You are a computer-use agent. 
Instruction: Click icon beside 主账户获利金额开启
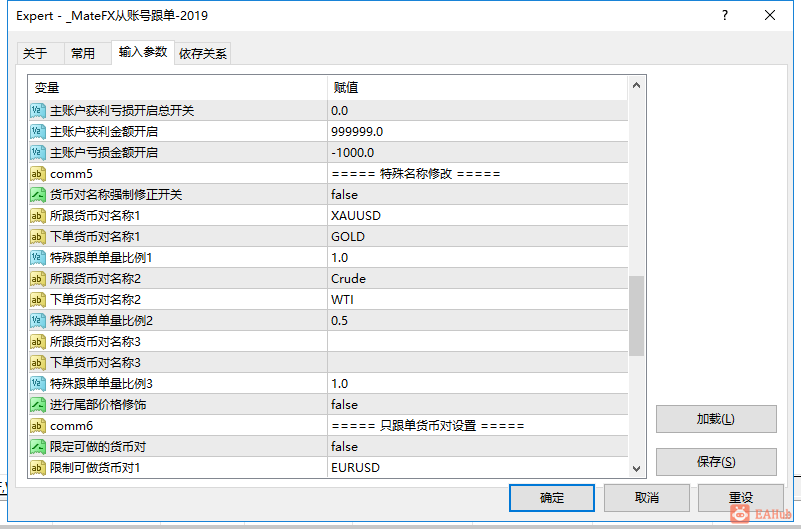point(38,131)
